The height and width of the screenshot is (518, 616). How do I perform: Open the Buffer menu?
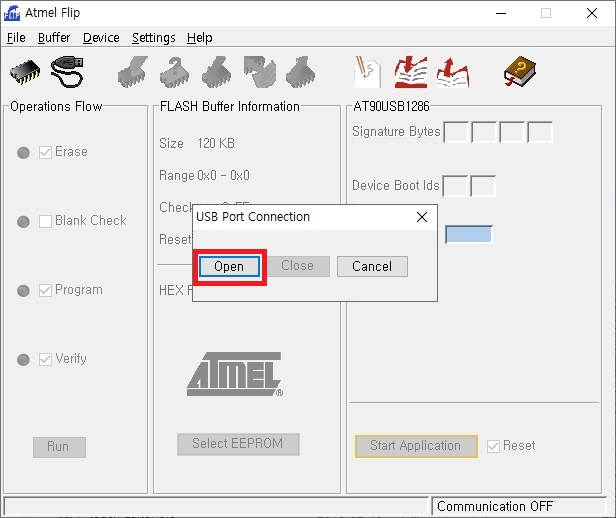point(54,38)
